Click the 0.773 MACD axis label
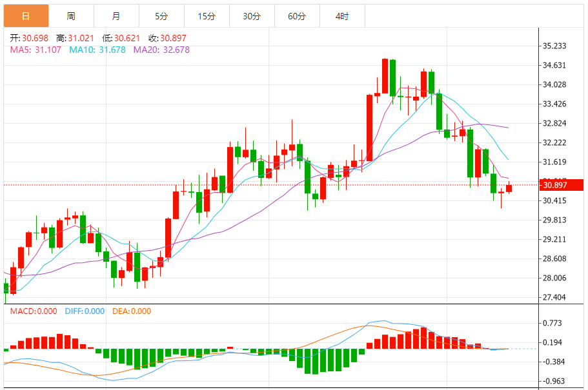 (553, 323)
